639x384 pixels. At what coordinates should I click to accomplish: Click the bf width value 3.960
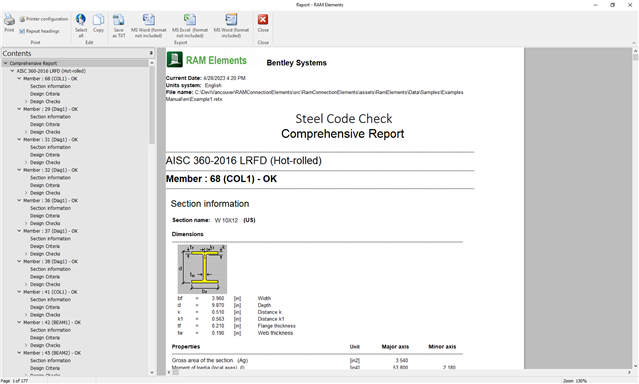click(218, 298)
